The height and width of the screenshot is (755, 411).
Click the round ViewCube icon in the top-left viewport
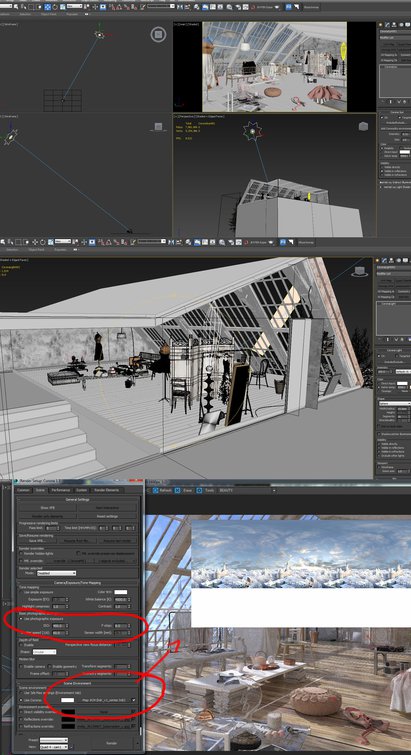[x=157, y=34]
